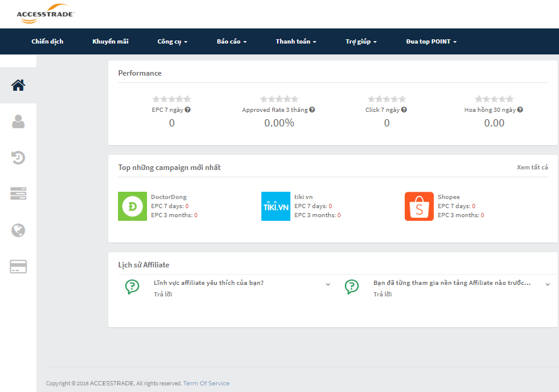Screen dimensions: 559x392
Task: Click the ACCESSTRADE logo
Action: [45, 15]
